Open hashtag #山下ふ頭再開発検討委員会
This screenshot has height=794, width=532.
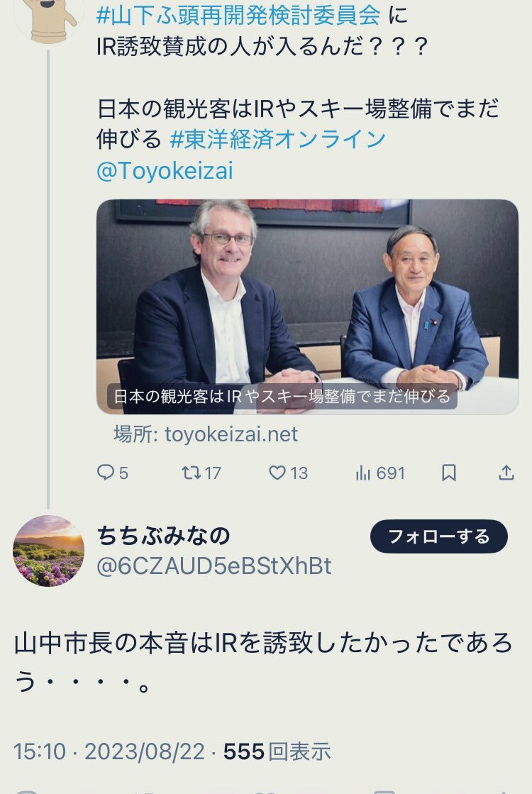click(x=238, y=15)
